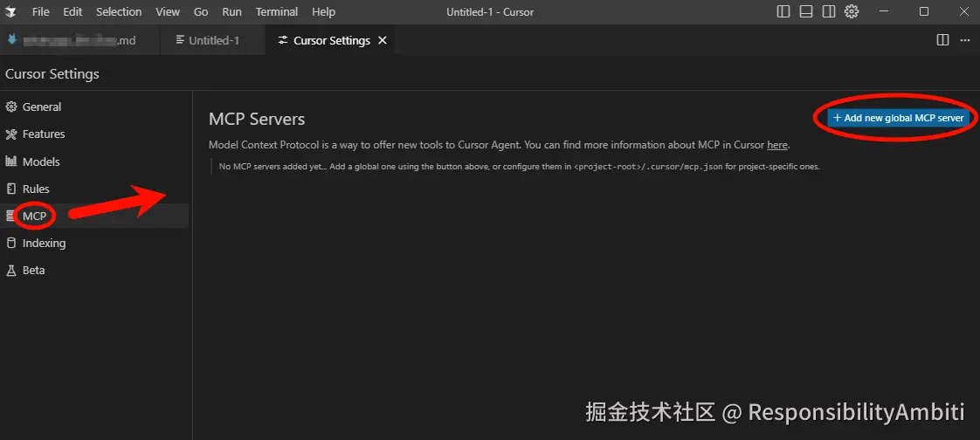Click the 'MCP Servers' heading
Screen dimensions: 980x440
point(257,119)
